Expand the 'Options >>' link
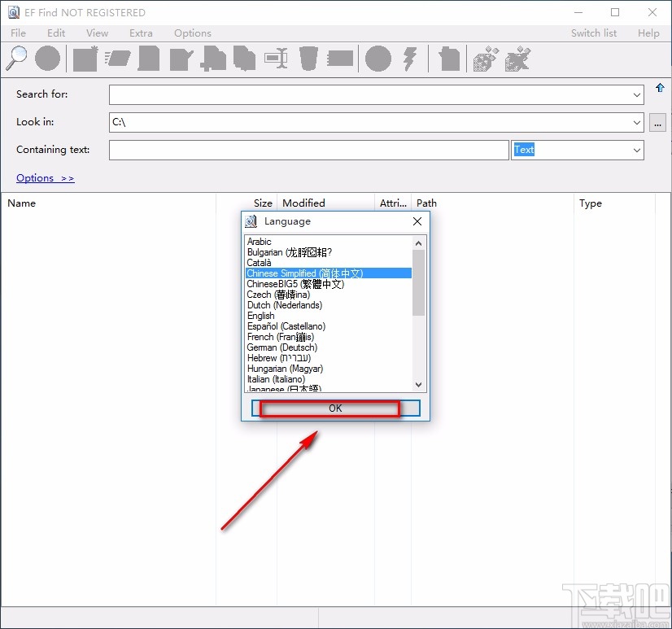 tap(45, 178)
